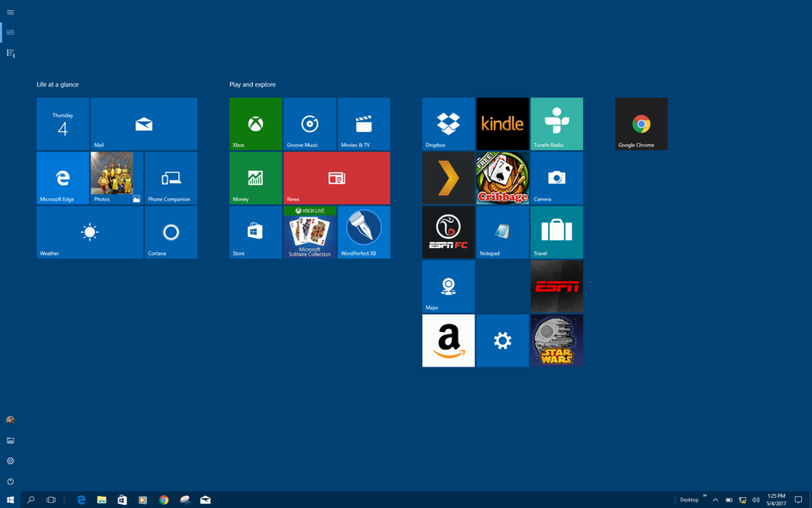812x508 pixels.
Task: Open the Calendar tile showing Thursday 4
Action: [63, 124]
